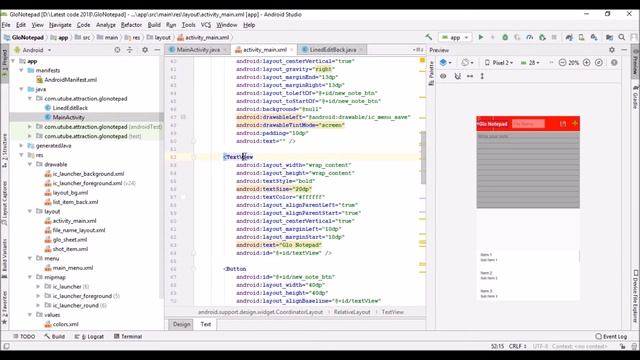Expand the generatedJava folder
The image size is (640, 360).
21,145
